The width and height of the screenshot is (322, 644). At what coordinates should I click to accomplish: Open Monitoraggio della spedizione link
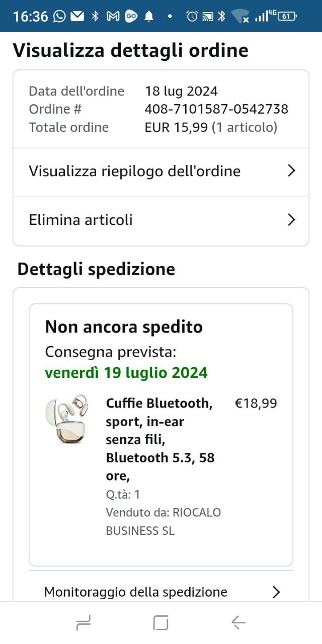pyautogui.click(x=136, y=592)
